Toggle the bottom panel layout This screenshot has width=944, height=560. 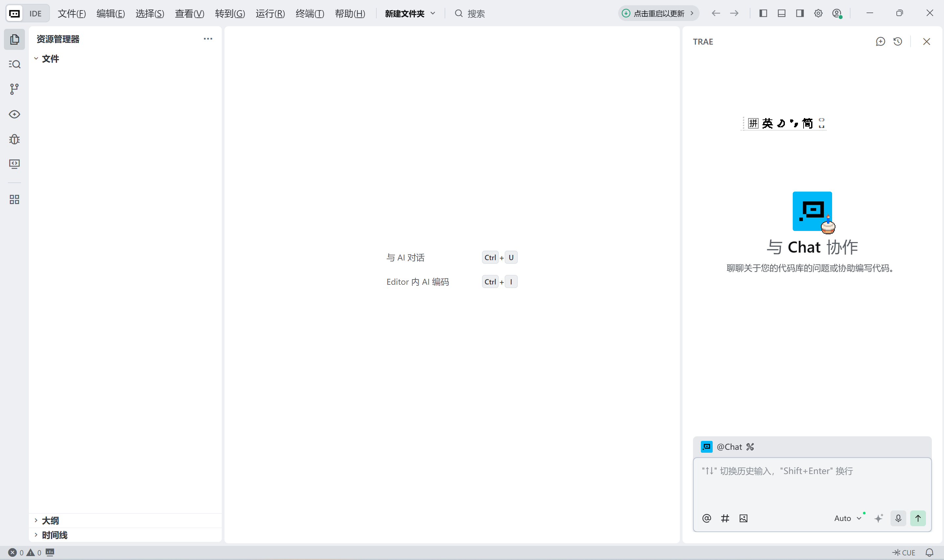781,13
